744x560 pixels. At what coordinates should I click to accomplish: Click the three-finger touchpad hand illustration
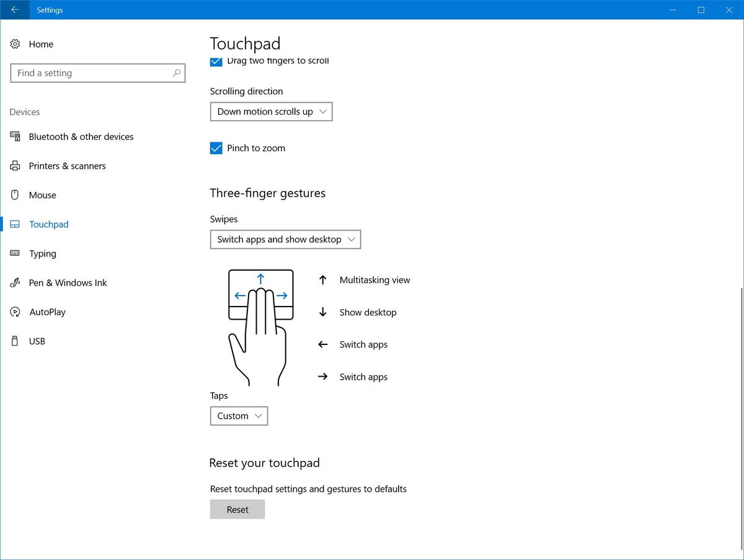pos(260,327)
